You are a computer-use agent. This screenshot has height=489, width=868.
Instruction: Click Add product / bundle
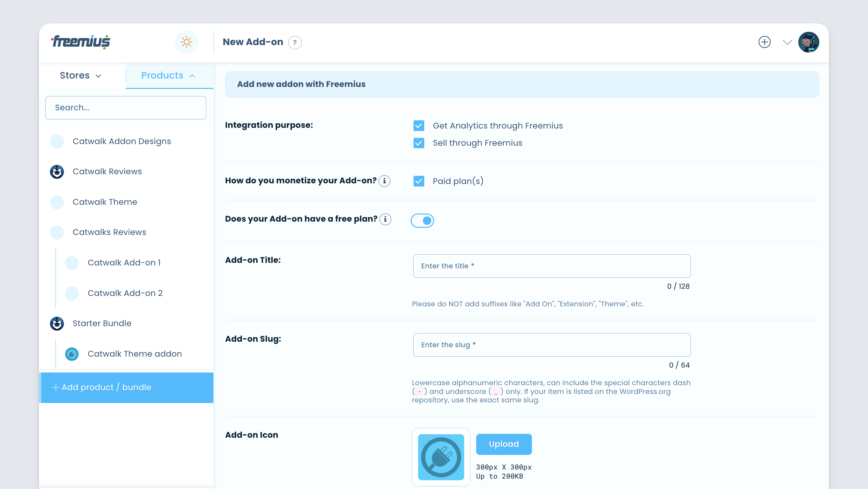[x=127, y=387]
